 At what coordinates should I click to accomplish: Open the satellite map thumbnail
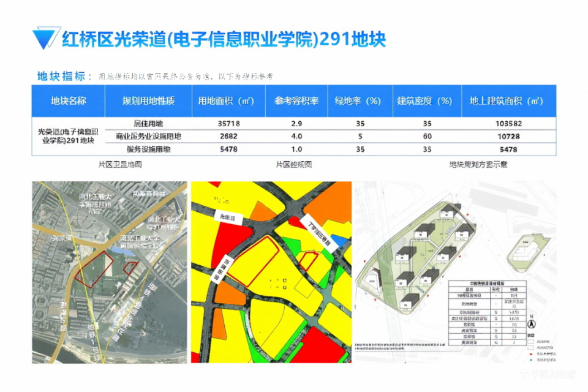coord(110,272)
